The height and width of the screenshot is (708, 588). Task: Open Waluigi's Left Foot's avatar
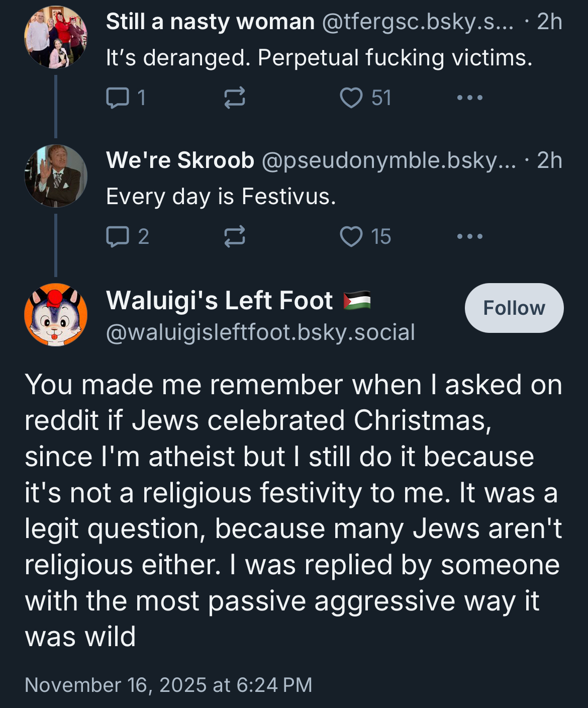(x=56, y=315)
